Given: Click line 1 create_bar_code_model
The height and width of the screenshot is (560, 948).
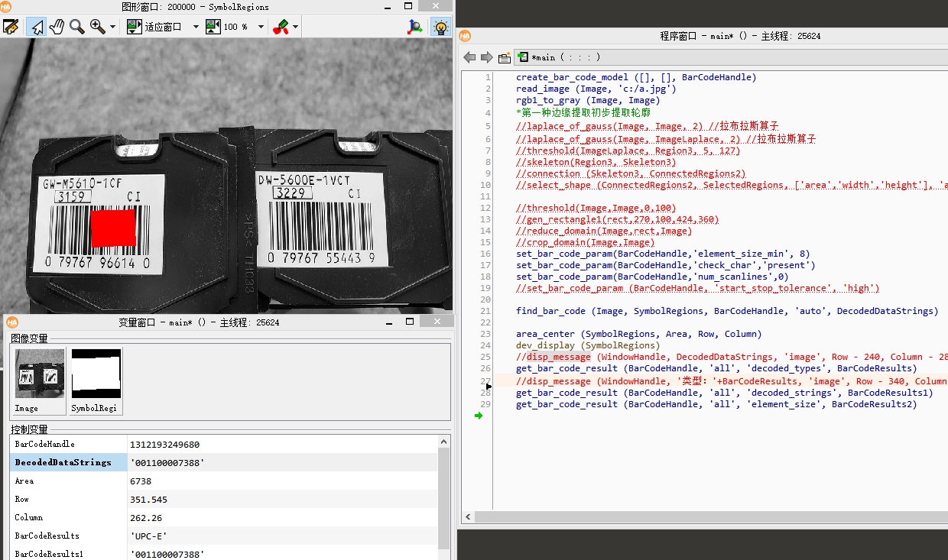Looking at the screenshot, I should click(x=636, y=77).
